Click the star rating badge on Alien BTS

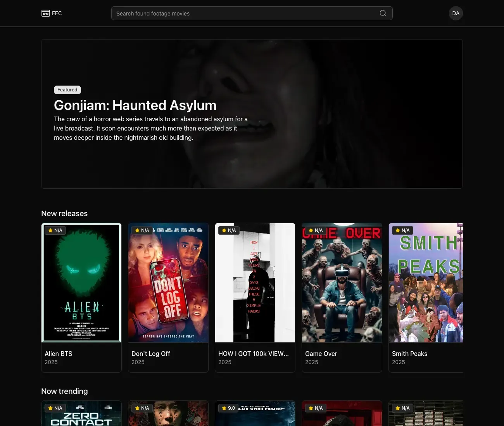point(55,230)
